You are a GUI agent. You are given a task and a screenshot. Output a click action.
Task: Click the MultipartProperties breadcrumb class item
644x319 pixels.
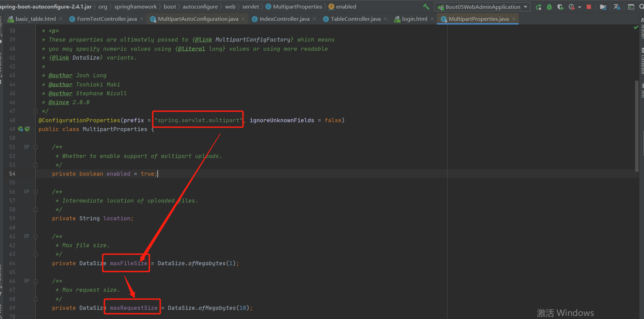tap(294, 7)
